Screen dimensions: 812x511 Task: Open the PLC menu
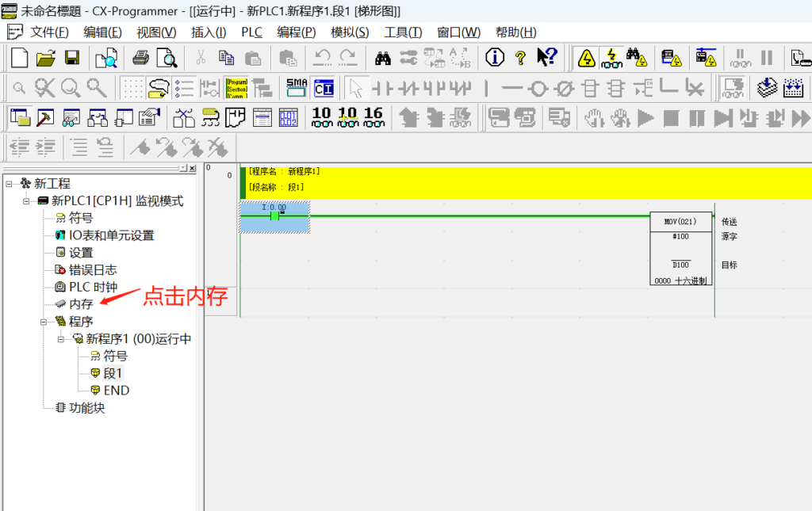pyautogui.click(x=251, y=32)
